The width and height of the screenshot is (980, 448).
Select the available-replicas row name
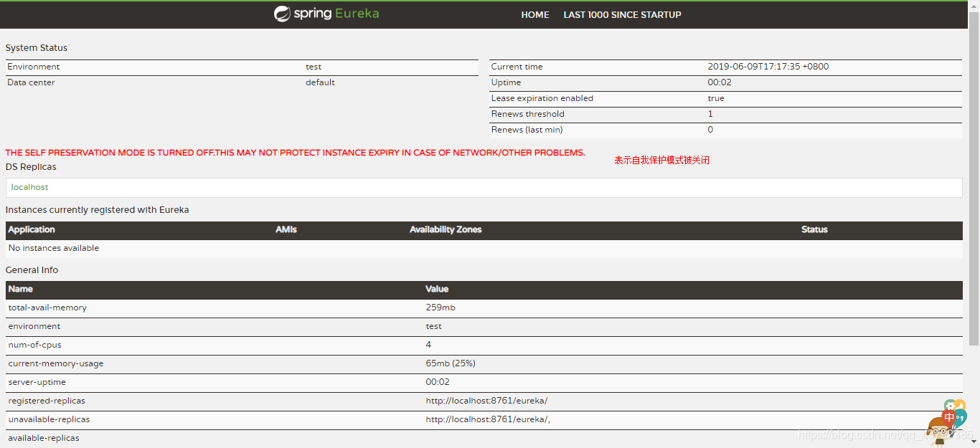[44, 438]
